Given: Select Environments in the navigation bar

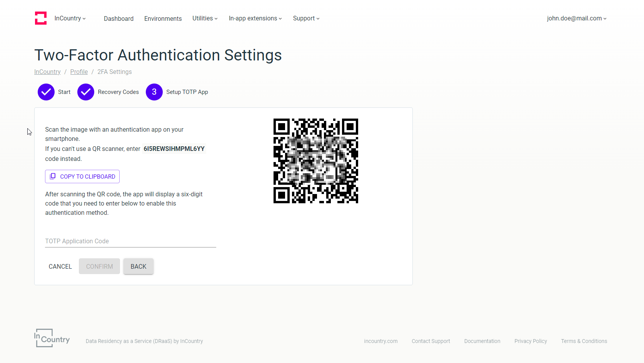Looking at the screenshot, I should 163,18.
